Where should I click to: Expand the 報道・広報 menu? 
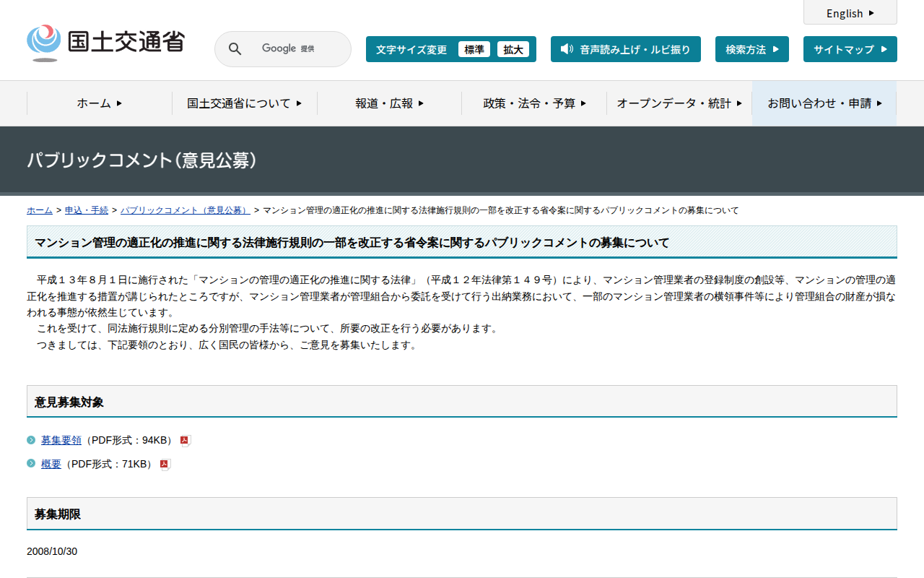[x=389, y=103]
